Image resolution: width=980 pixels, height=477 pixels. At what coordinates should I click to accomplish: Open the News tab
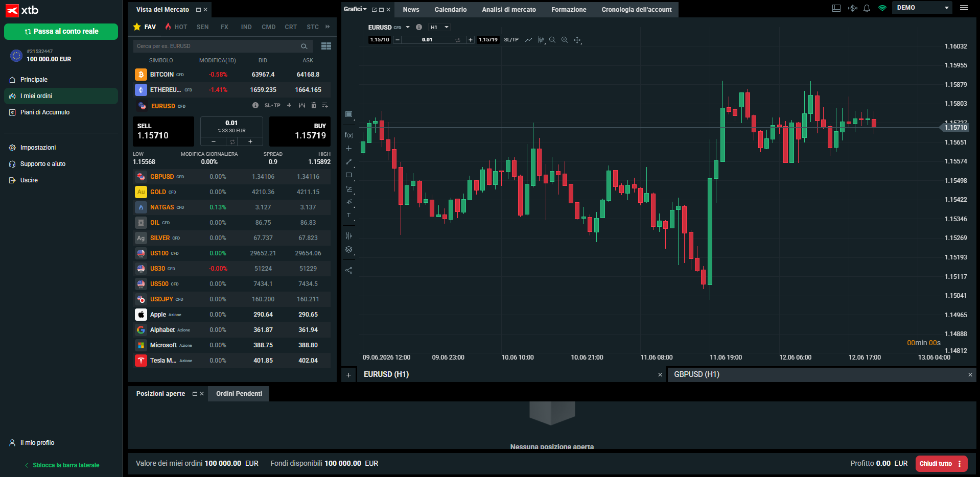(411, 10)
